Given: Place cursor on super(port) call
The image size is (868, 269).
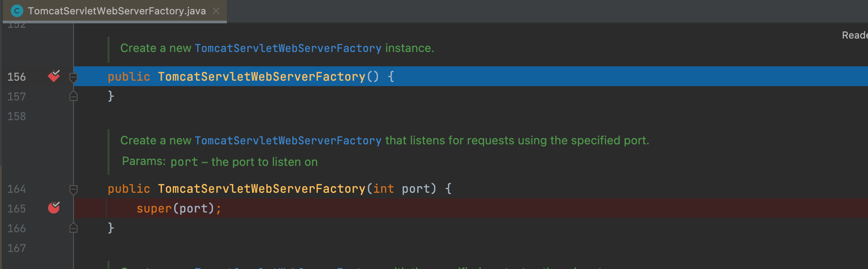Looking at the screenshot, I should click(x=178, y=208).
